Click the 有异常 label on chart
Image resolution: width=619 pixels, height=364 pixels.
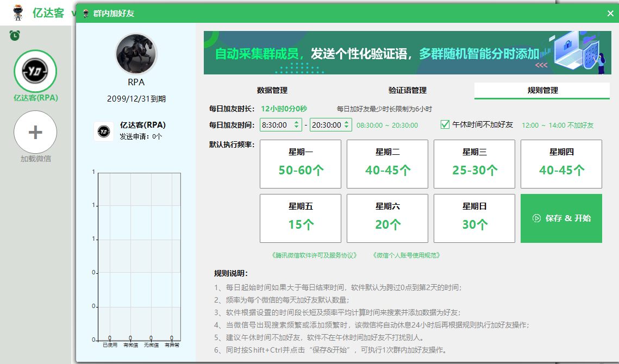click(x=172, y=345)
